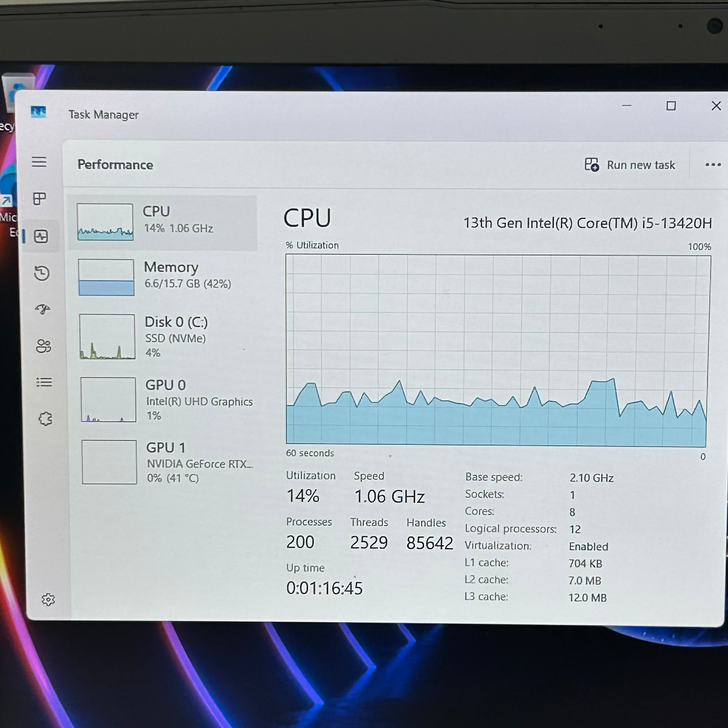Click the 'Task Manager' window title
728x728 pixels.
coord(104,115)
